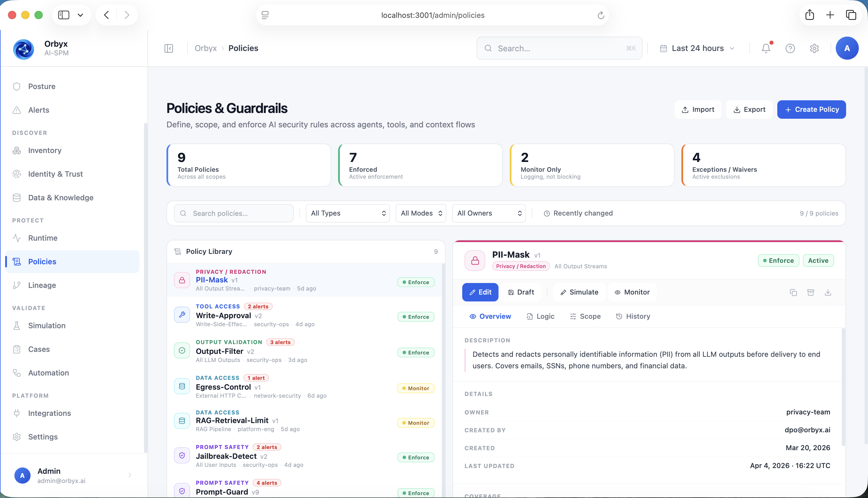The height and width of the screenshot is (498, 868).
Task: Open the All Types dropdown
Action: 348,213
